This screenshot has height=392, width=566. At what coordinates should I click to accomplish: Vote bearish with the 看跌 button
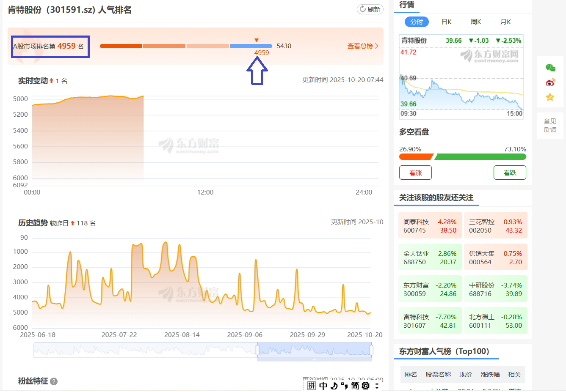[x=510, y=173]
